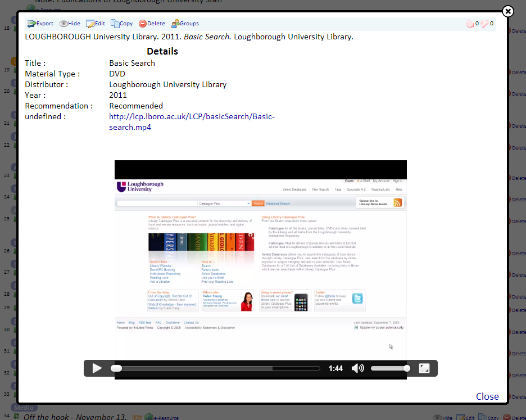Mute the video with the speaker icon
This screenshot has height=420, width=526.
click(x=357, y=368)
